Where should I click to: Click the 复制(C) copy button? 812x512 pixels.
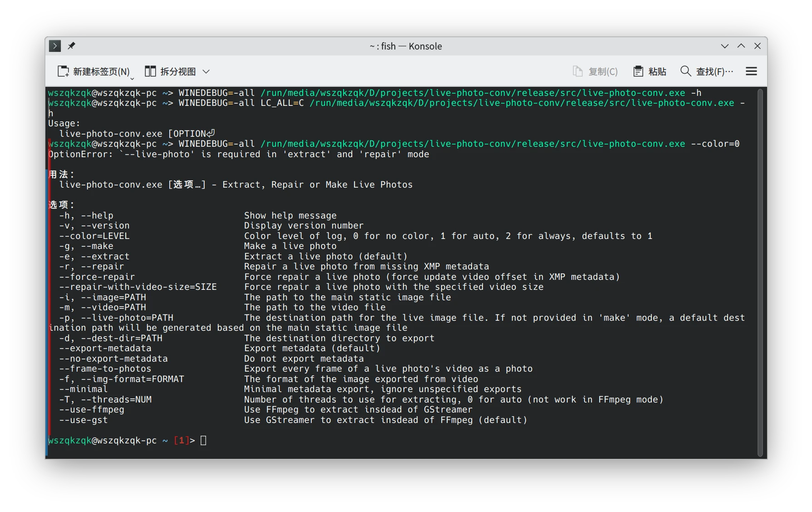coord(595,71)
